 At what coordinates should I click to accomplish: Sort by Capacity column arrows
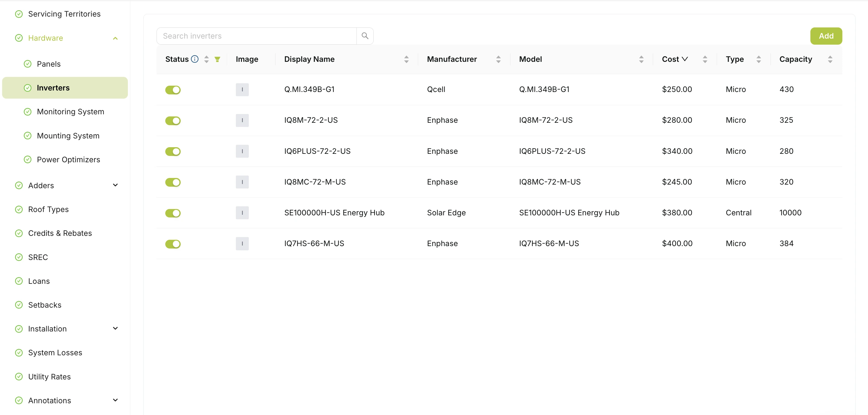coord(830,59)
